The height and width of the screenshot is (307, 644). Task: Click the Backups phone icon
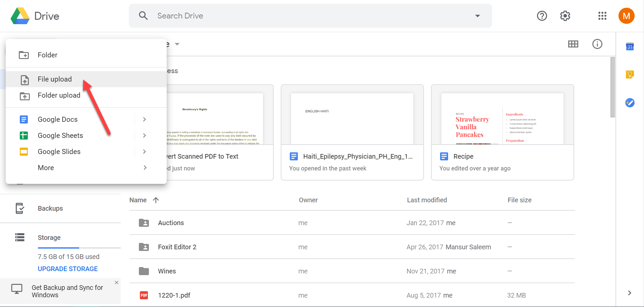[x=20, y=208]
